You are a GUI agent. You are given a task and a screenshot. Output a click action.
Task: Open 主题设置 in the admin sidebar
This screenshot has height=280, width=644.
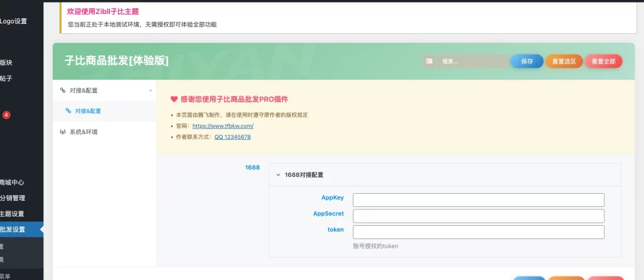[13, 213]
